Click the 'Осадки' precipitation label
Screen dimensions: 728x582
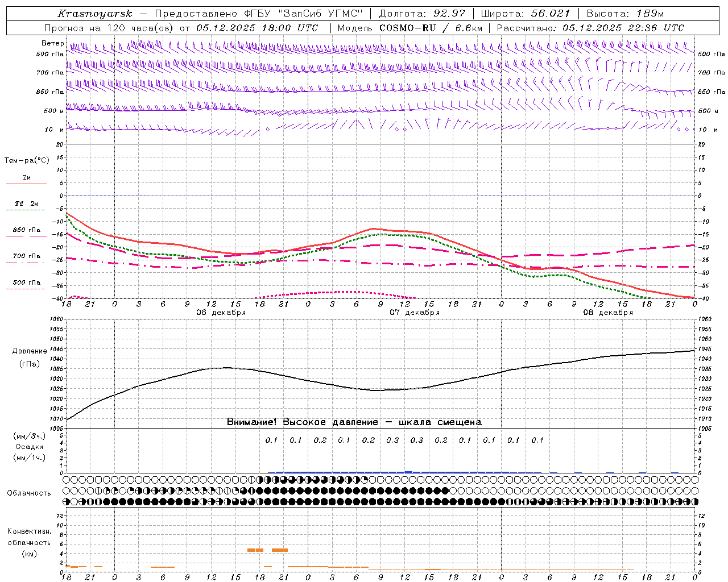30,447
